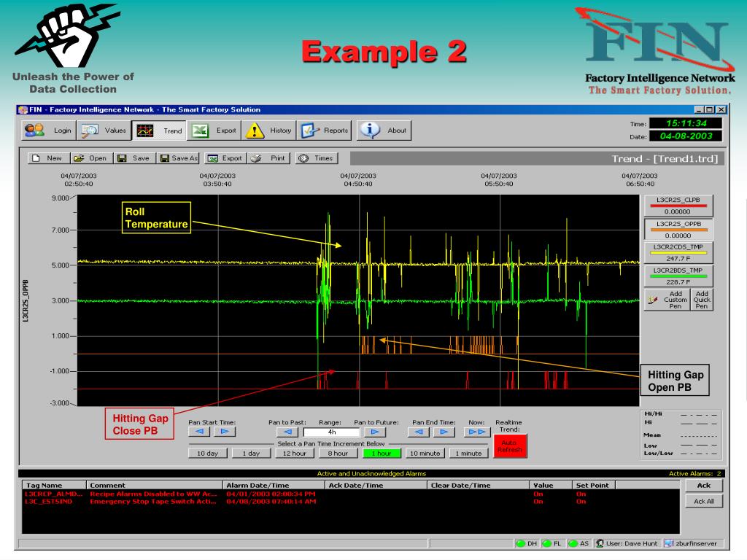Select the L3CREP_ALMD alarm row
Image resolution: width=747 pixels, height=560 pixels.
pyautogui.click(x=351, y=494)
